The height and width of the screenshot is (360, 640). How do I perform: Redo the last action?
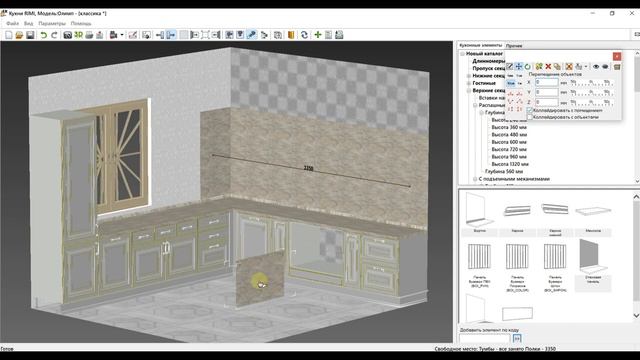[54, 35]
